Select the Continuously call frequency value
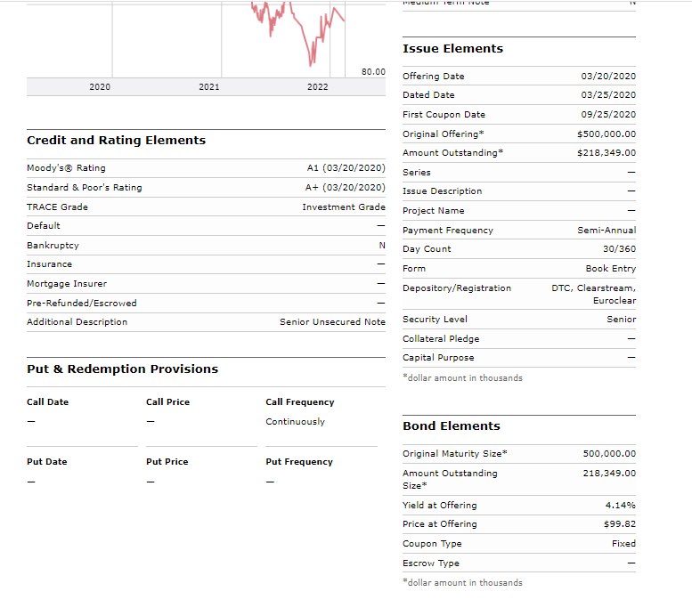Image resolution: width=692 pixels, height=616 pixels. click(296, 422)
